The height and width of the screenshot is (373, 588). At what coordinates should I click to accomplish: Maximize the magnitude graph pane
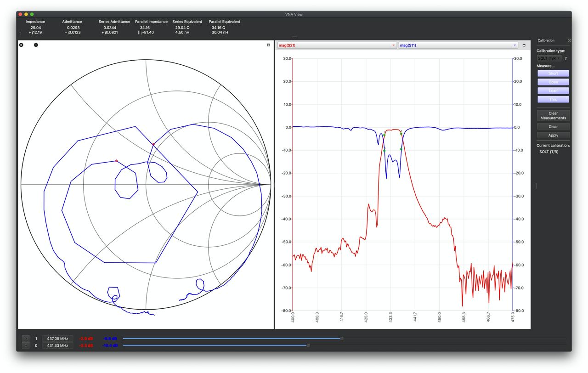click(x=524, y=45)
